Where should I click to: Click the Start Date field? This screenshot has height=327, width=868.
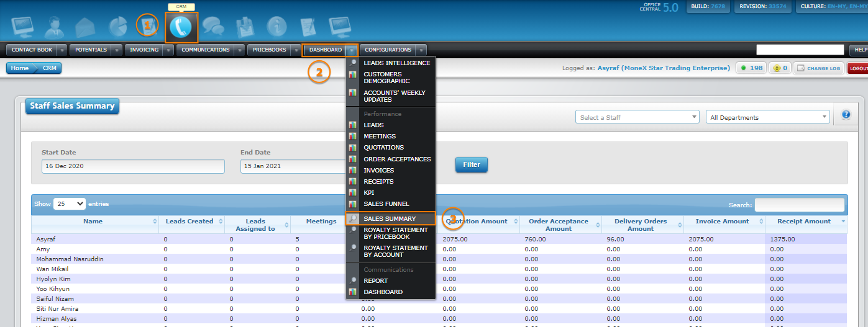[x=133, y=166]
